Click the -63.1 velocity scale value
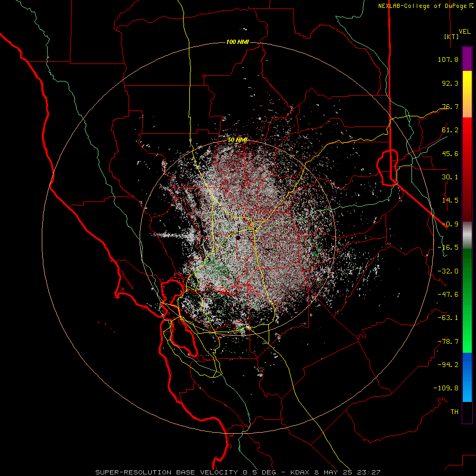476x476 pixels. pyautogui.click(x=448, y=318)
